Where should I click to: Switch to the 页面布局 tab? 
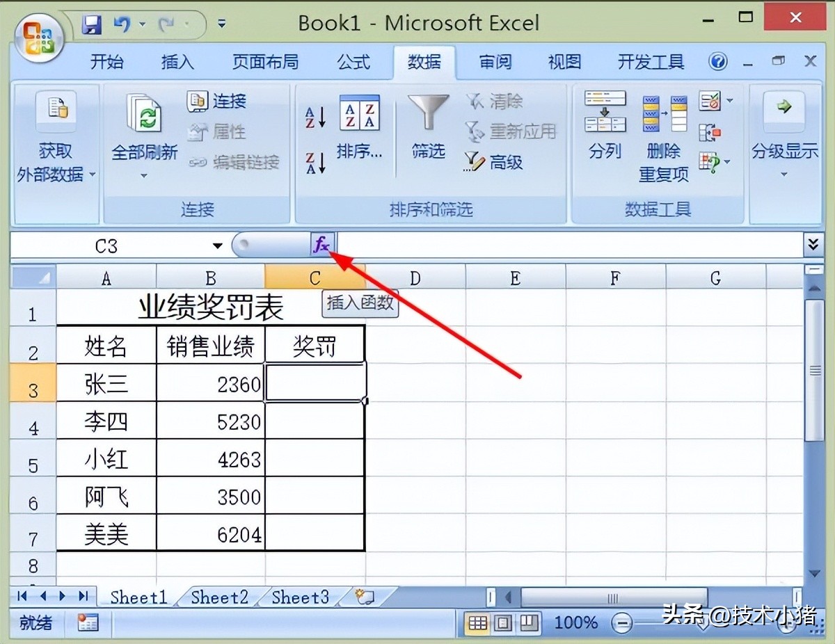point(265,62)
